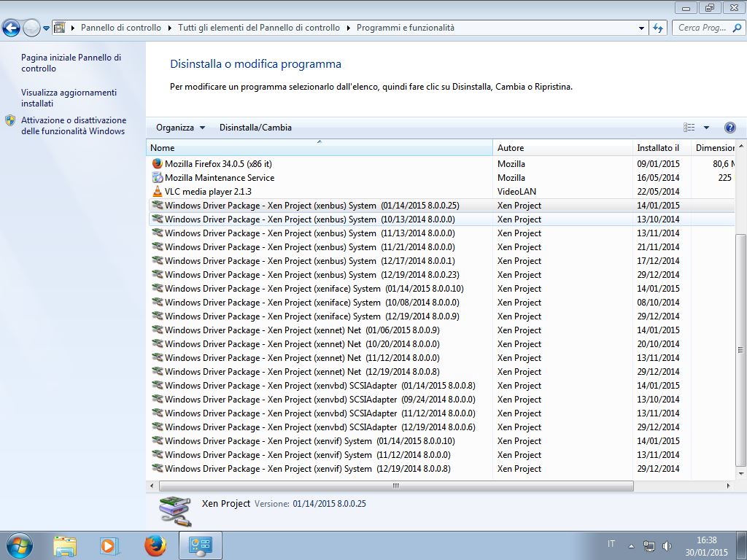747x560 pixels.
Task: Open the Windows Explorer taskbar icon
Action: [x=64, y=545]
